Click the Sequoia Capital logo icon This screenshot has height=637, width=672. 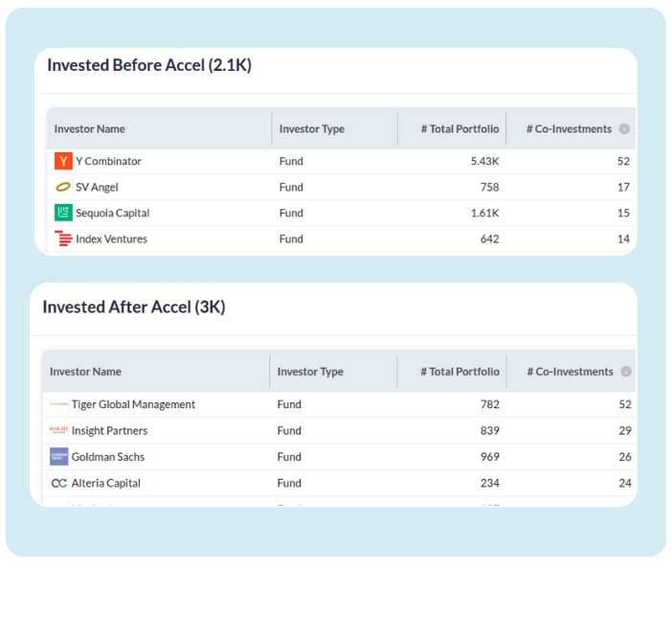click(63, 213)
